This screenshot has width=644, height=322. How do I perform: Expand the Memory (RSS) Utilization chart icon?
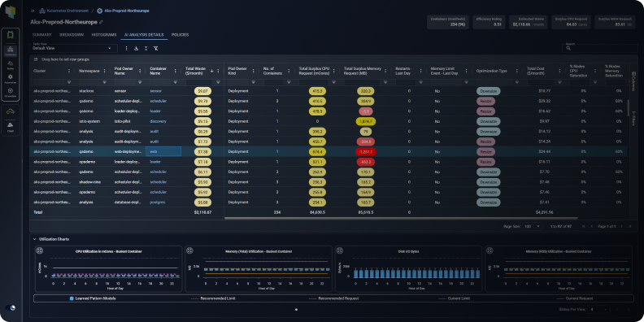point(490,251)
